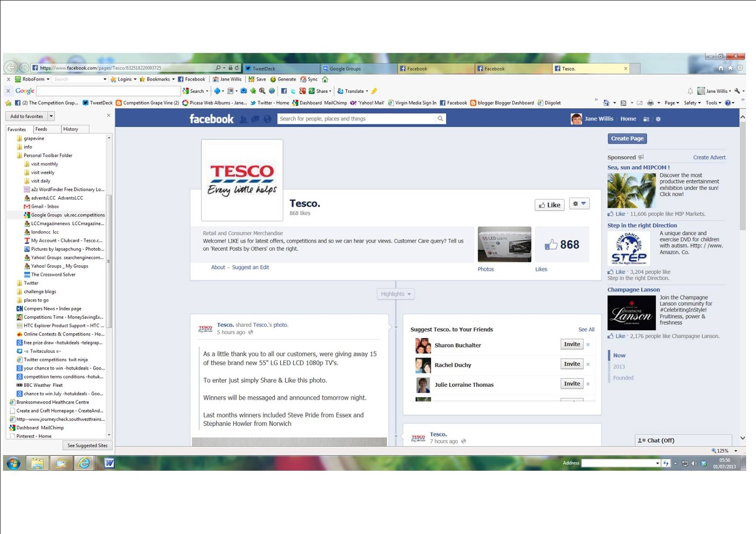Click the yellow highlighter icon in Google Toolbar
This screenshot has width=756, height=534.
[374, 91]
